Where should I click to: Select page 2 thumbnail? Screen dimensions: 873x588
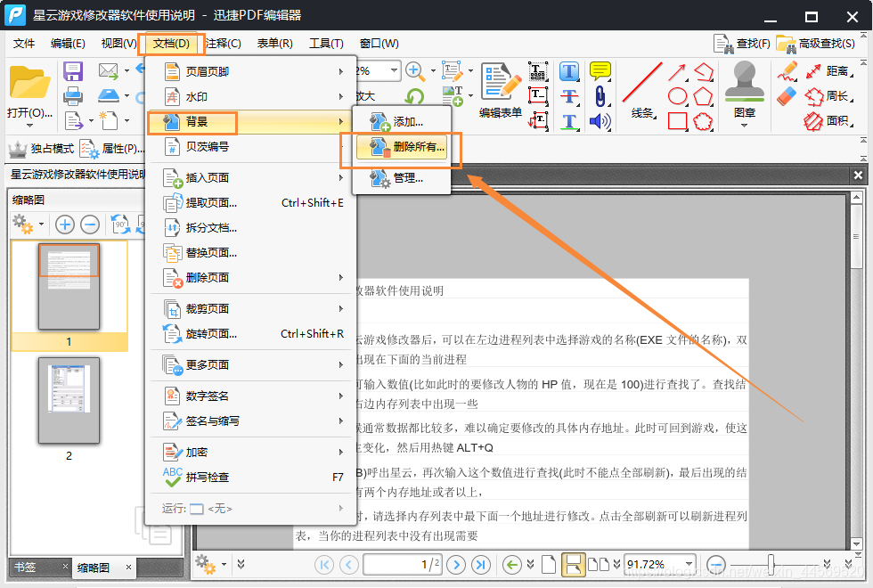click(x=69, y=400)
